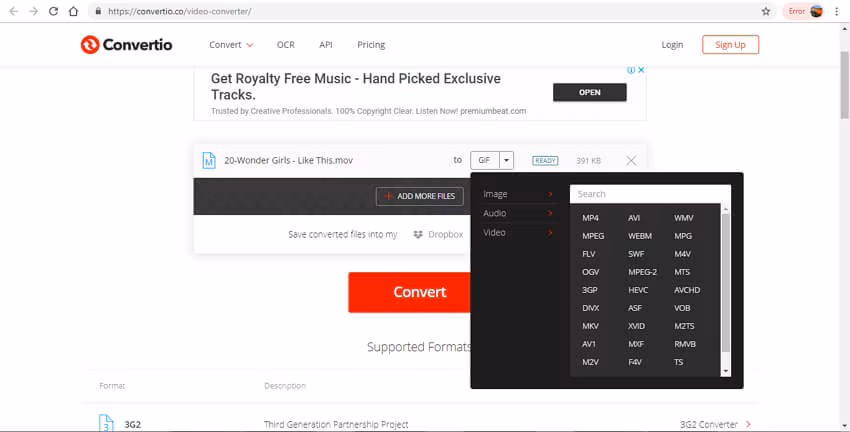Pick ASF from the video formats
Image resolution: width=850 pixels, height=432 pixels.
pyautogui.click(x=635, y=308)
